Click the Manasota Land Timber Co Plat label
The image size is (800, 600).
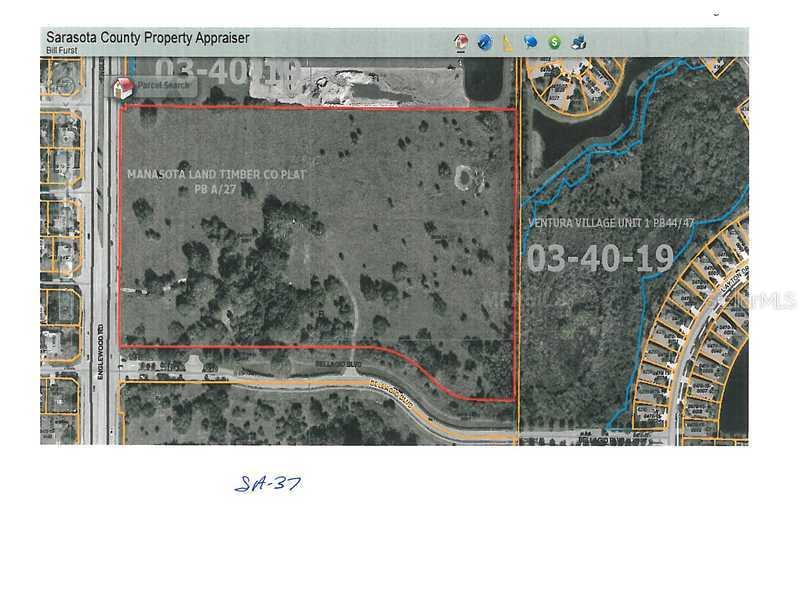pos(216,174)
